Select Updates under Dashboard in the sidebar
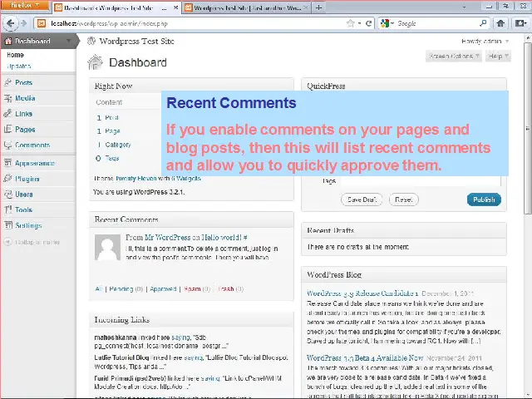The width and height of the screenshot is (532, 399). [x=19, y=66]
